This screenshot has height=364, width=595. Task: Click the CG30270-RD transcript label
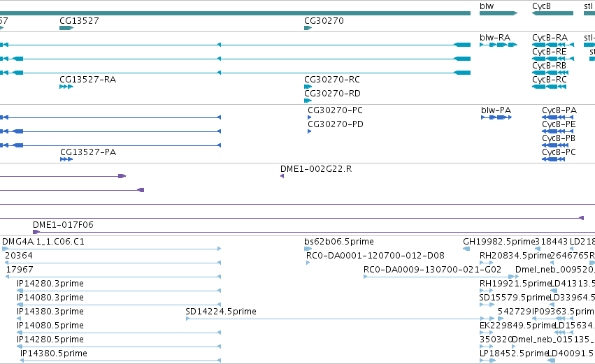pos(332,94)
